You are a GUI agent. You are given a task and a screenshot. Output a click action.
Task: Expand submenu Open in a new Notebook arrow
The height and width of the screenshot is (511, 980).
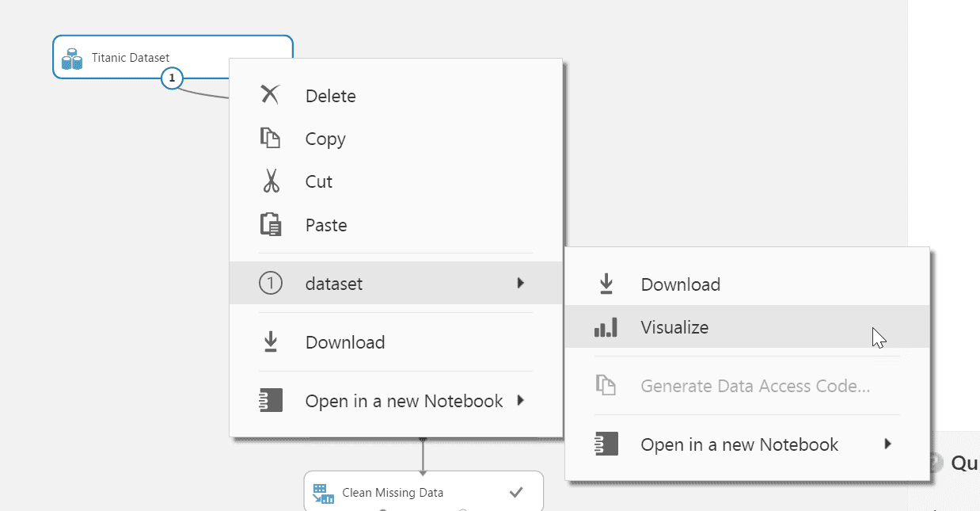887,444
